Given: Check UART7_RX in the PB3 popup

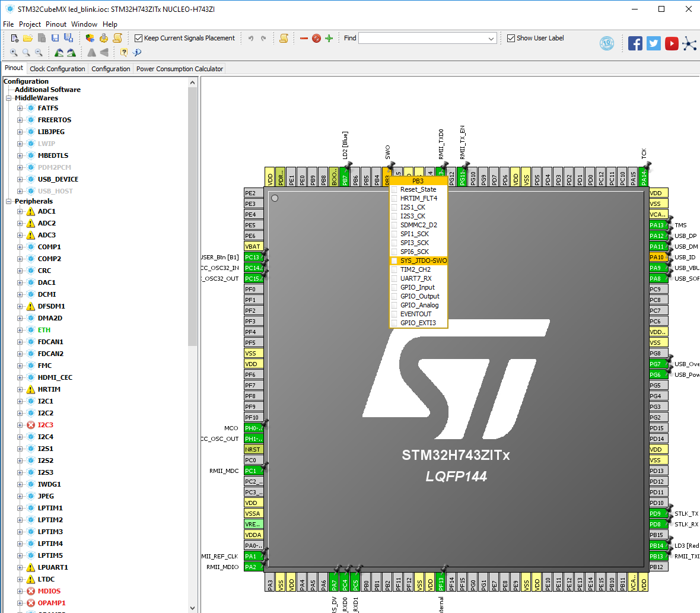Looking at the screenshot, I should tap(394, 278).
